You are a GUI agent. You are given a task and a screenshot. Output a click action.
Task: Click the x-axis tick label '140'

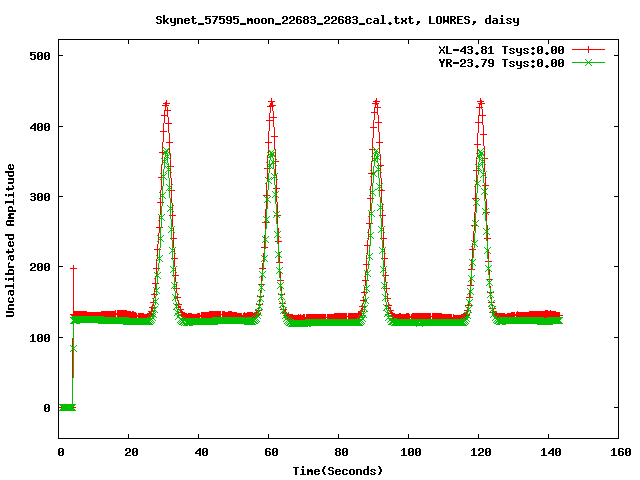(x=551, y=452)
